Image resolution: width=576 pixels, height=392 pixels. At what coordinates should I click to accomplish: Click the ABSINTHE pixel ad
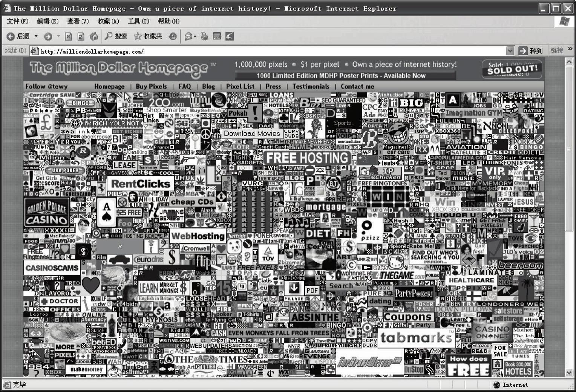(x=315, y=317)
